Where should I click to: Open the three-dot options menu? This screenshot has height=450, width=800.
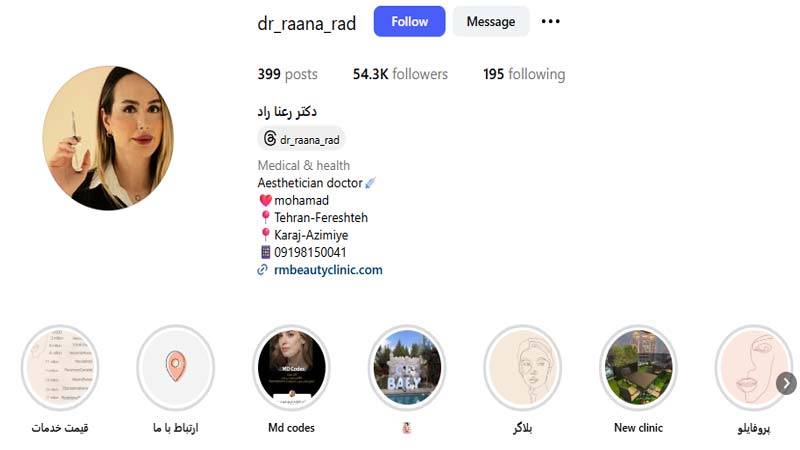551,21
